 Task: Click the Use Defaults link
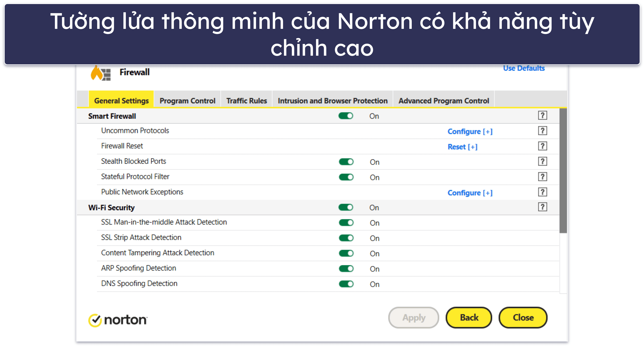coord(524,68)
